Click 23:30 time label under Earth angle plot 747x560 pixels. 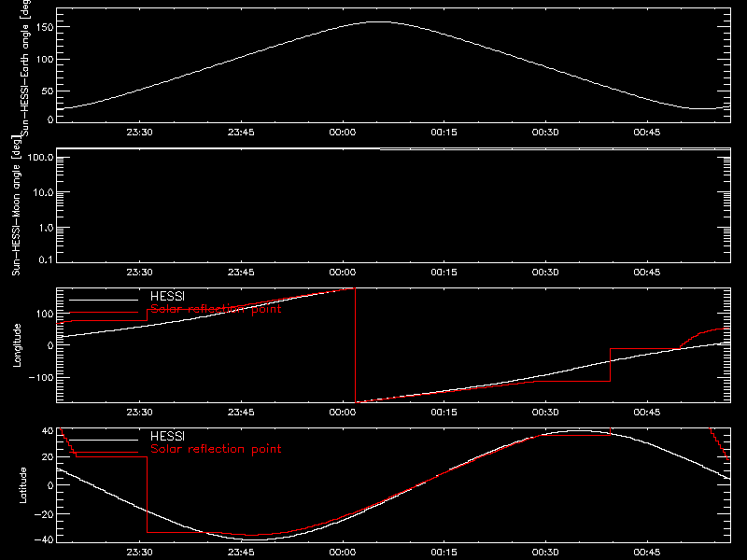pos(139,132)
